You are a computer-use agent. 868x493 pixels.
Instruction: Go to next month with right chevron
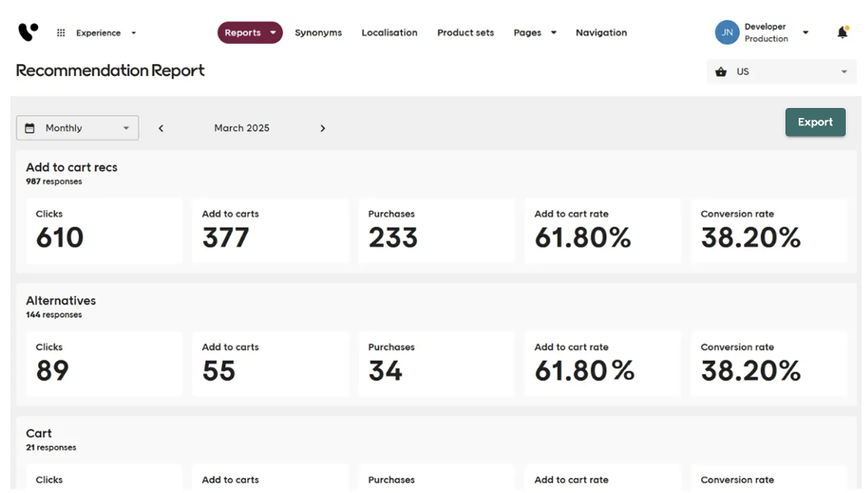(x=323, y=128)
